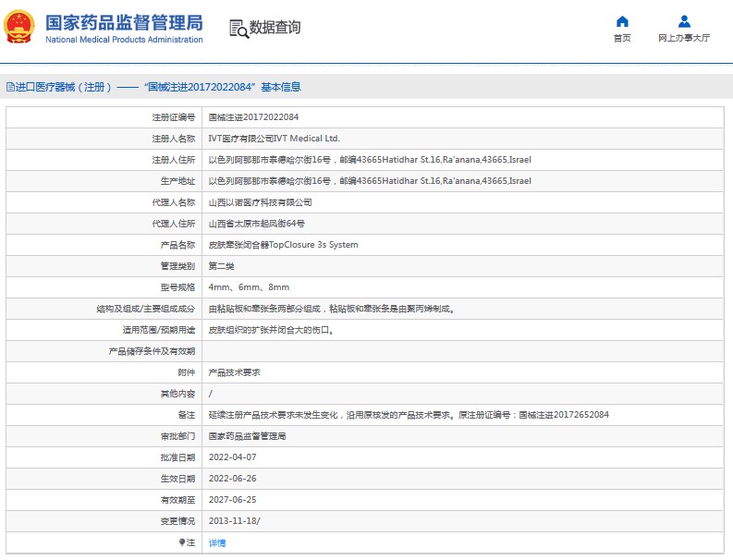Select the 注册证编号 value 国械注进20172022084
Viewport: 733px width, 560px height.
coord(253,117)
